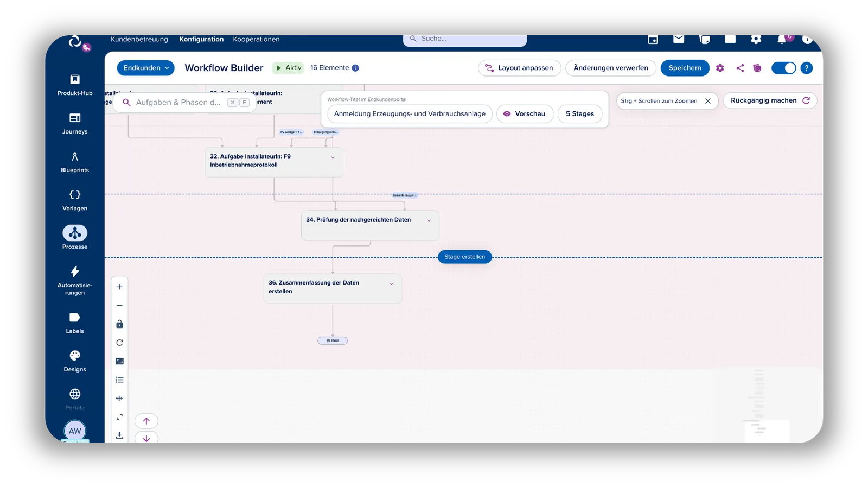868x486 pixels.
Task: Click the Designs palette icon
Action: coord(75,356)
